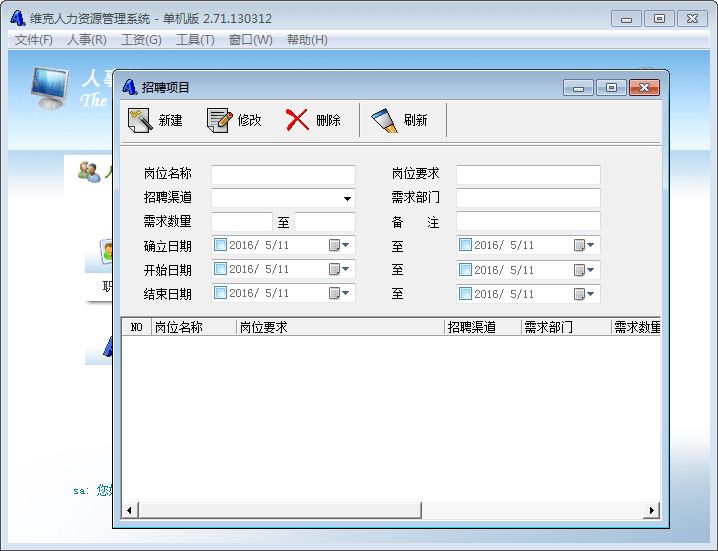This screenshot has width=718, height=551.
Task: Click the 需求部门 column header
Action: click(566, 327)
